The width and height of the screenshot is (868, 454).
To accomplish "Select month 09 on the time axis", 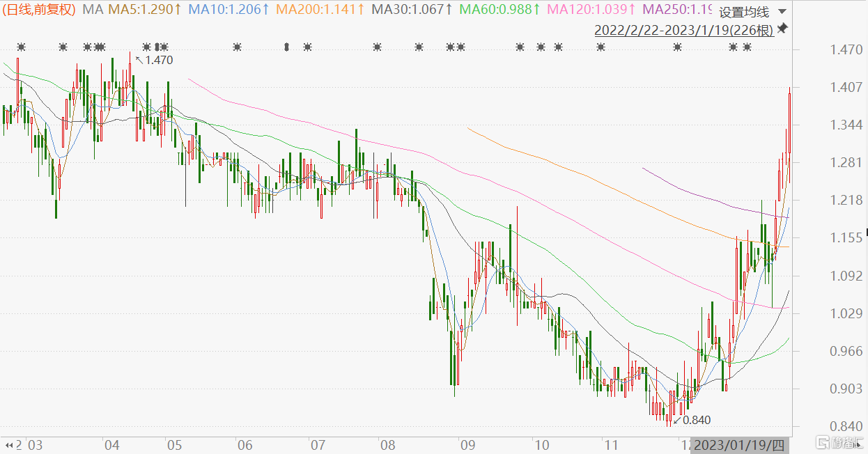I will click(x=467, y=445).
